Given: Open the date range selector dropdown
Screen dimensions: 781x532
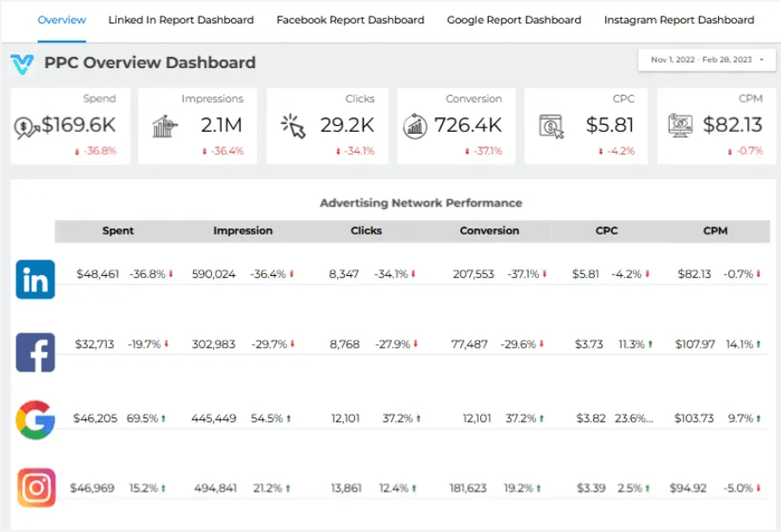Looking at the screenshot, I should (707, 59).
